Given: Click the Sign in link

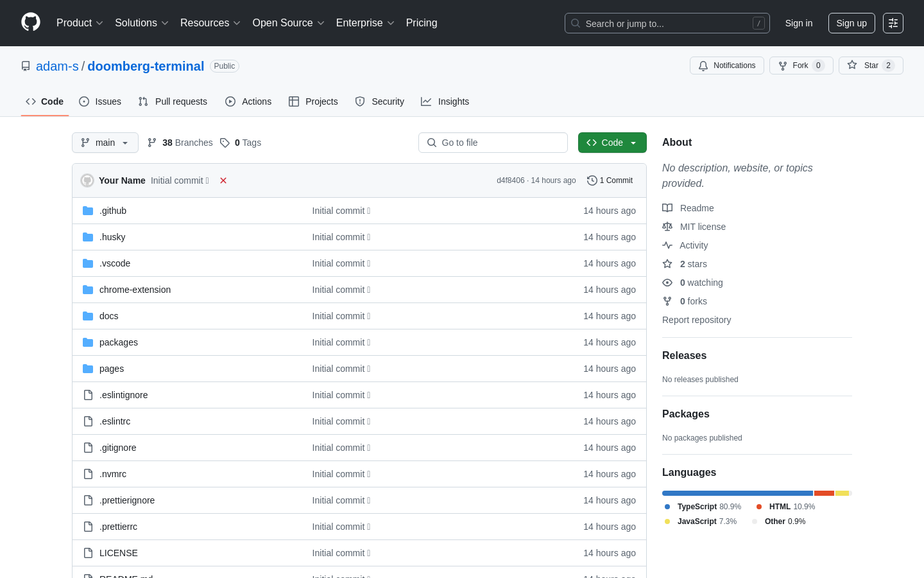Looking at the screenshot, I should (799, 23).
